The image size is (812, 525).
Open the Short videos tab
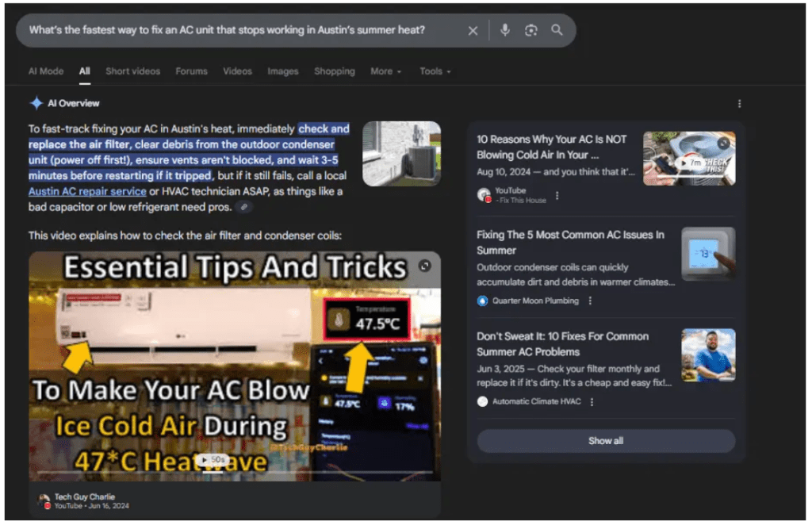132,71
